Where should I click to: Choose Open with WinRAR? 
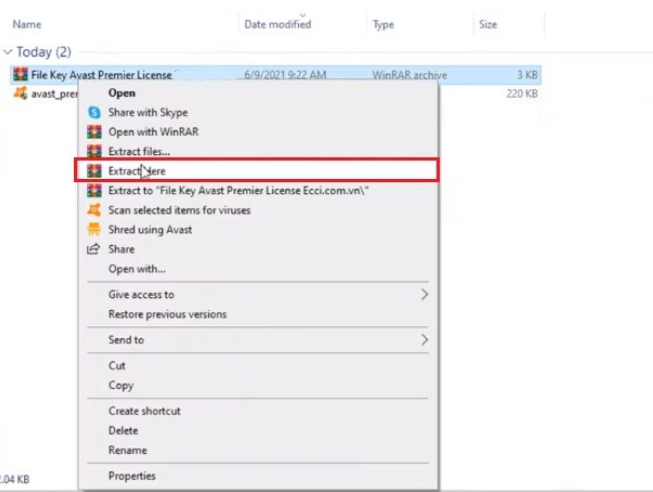pyautogui.click(x=153, y=132)
